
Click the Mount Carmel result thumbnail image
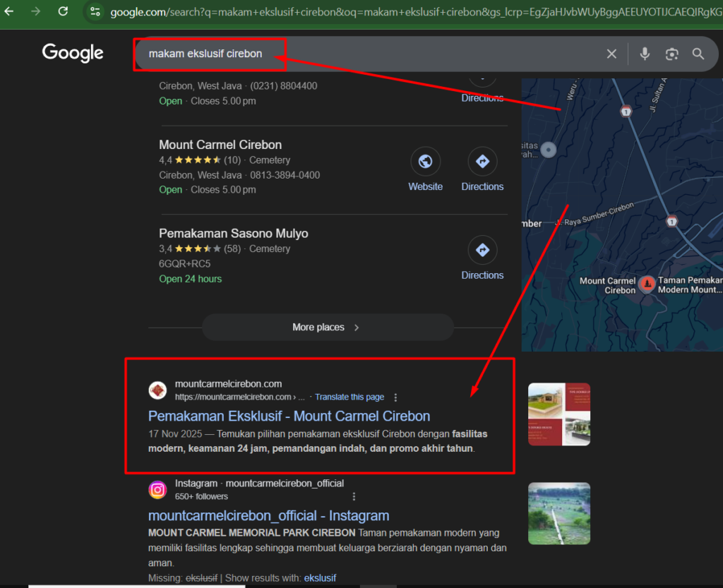click(x=558, y=414)
